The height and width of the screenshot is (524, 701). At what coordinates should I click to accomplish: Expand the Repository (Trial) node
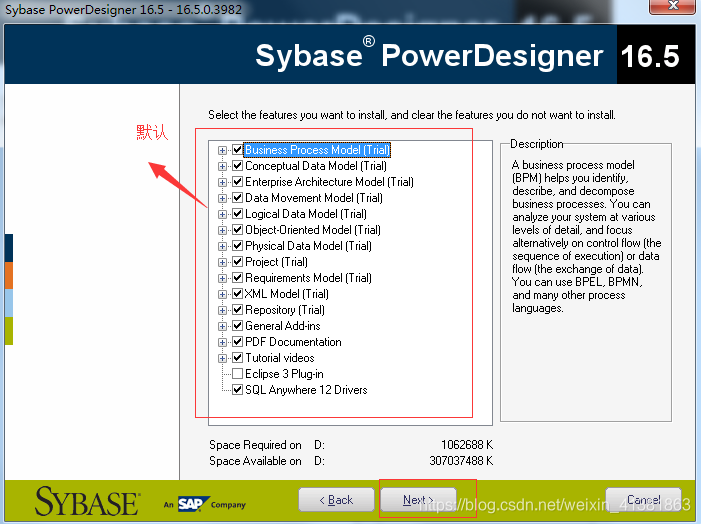tap(222, 310)
